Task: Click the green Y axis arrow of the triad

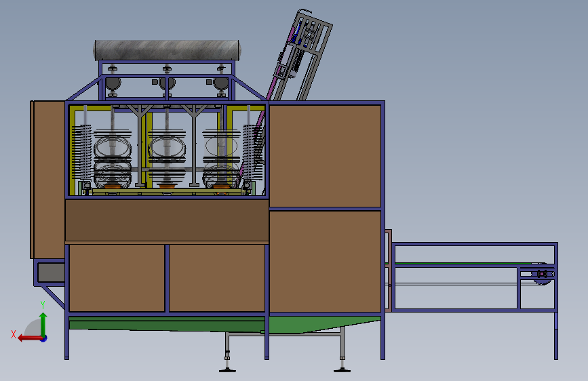Action: pyautogui.click(x=43, y=324)
